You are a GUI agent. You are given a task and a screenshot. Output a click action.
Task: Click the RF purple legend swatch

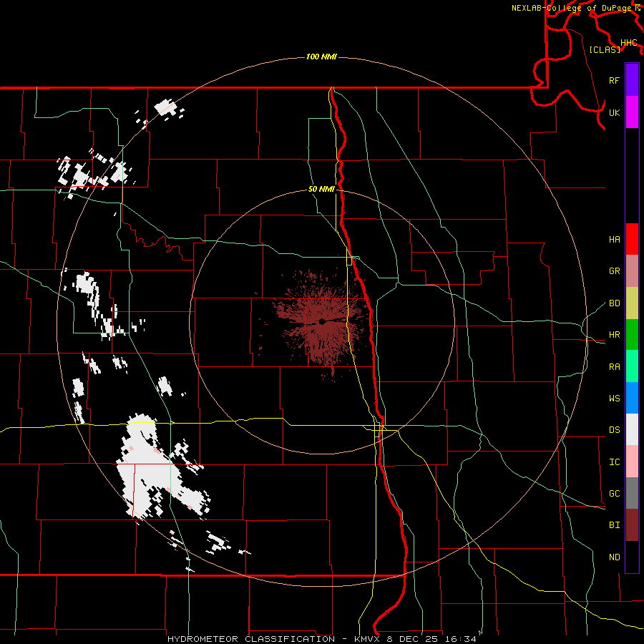[632, 80]
